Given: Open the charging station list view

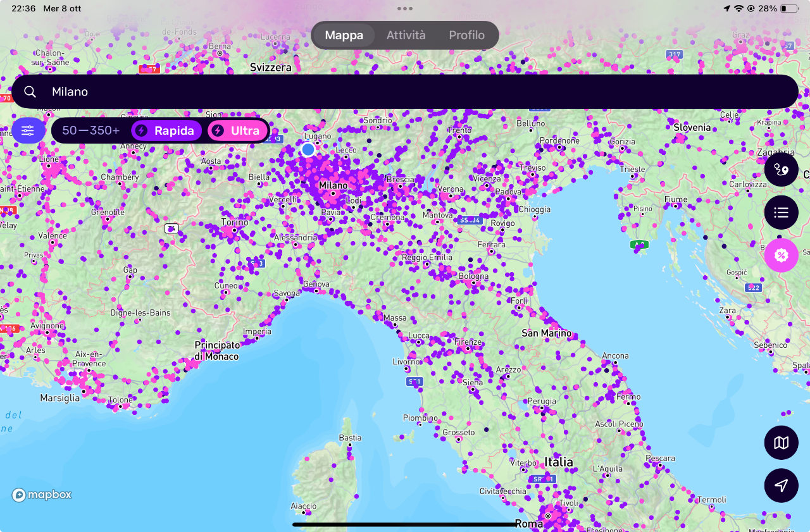Looking at the screenshot, I should coord(781,213).
